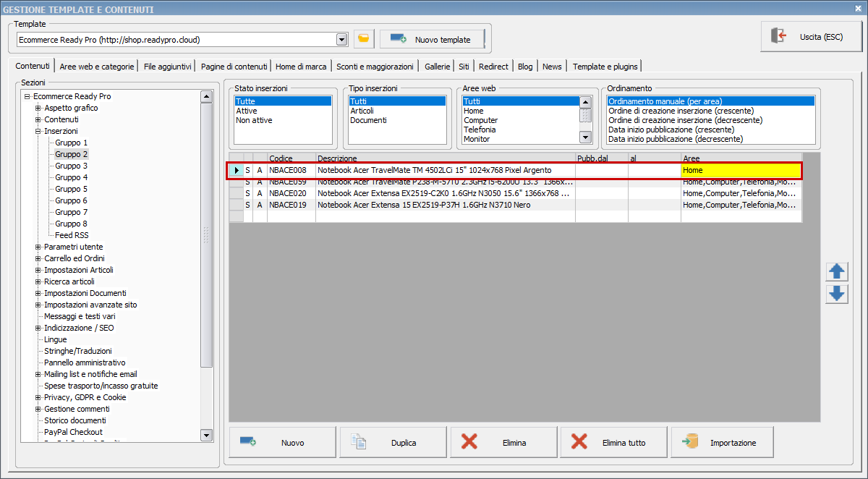Click the Nuovo template button
The image size is (868, 479).
(x=432, y=39)
